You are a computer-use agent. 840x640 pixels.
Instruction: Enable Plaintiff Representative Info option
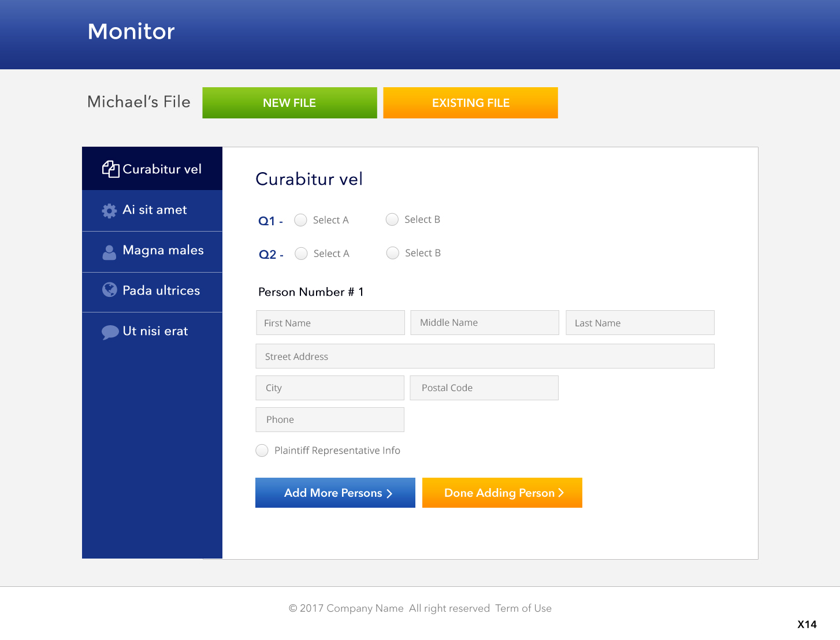(x=262, y=451)
